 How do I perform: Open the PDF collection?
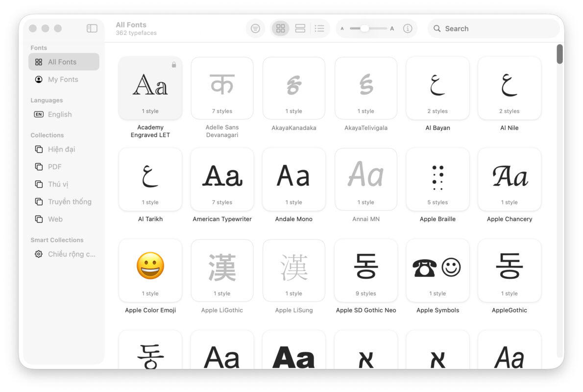64,167
